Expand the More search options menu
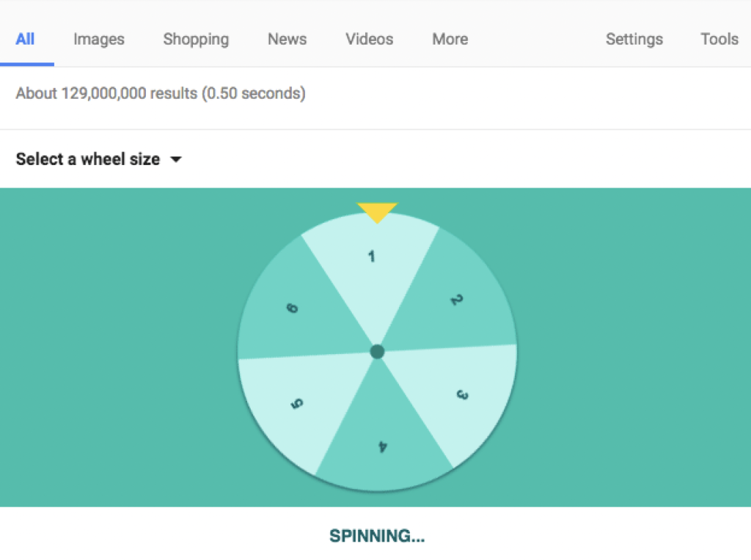 (450, 40)
